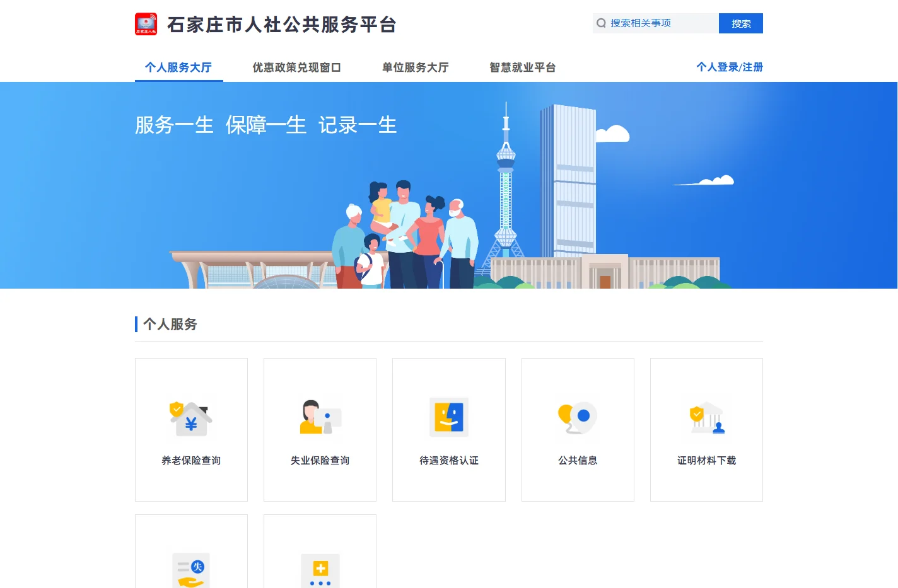Click the 服务一生 保障一生 记录一生 slogan
Image resolution: width=898 pixels, height=588 pixels.
click(x=265, y=125)
